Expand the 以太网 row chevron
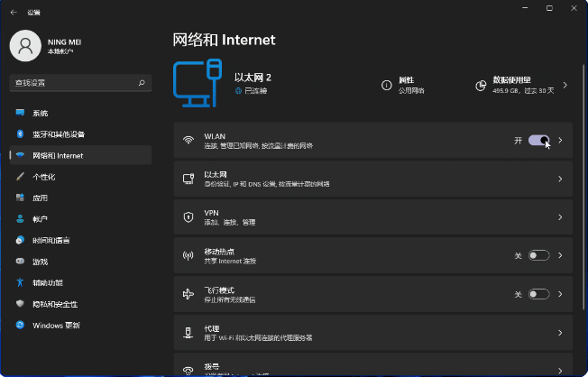This screenshot has width=588, height=377. pos(560,179)
